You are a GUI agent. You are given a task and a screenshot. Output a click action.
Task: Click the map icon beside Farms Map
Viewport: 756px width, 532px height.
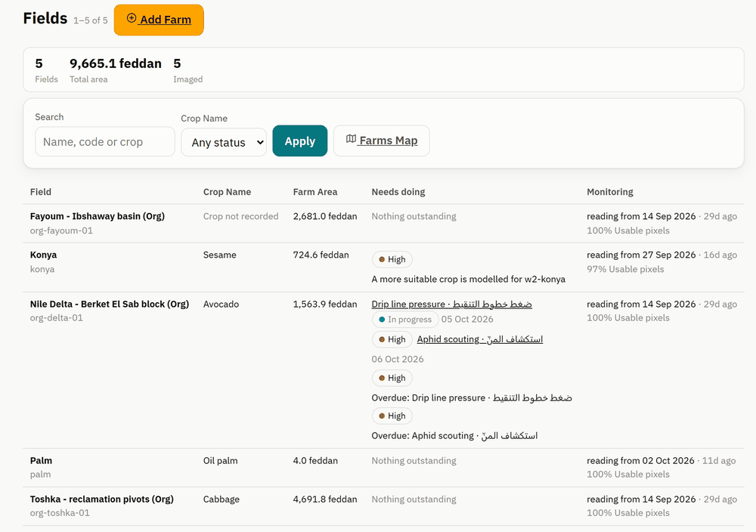pyautogui.click(x=351, y=139)
